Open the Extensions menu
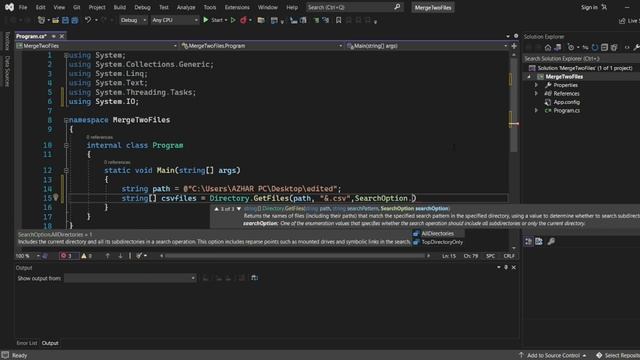640x360 pixels. [x=237, y=7]
